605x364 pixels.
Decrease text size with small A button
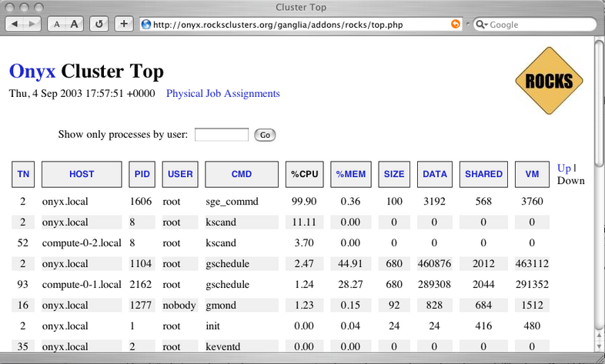click(57, 24)
